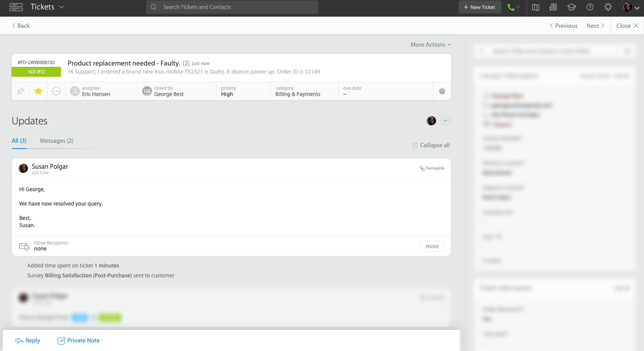Star the ticket as favorite
The height and width of the screenshot is (351, 644).
coord(38,91)
